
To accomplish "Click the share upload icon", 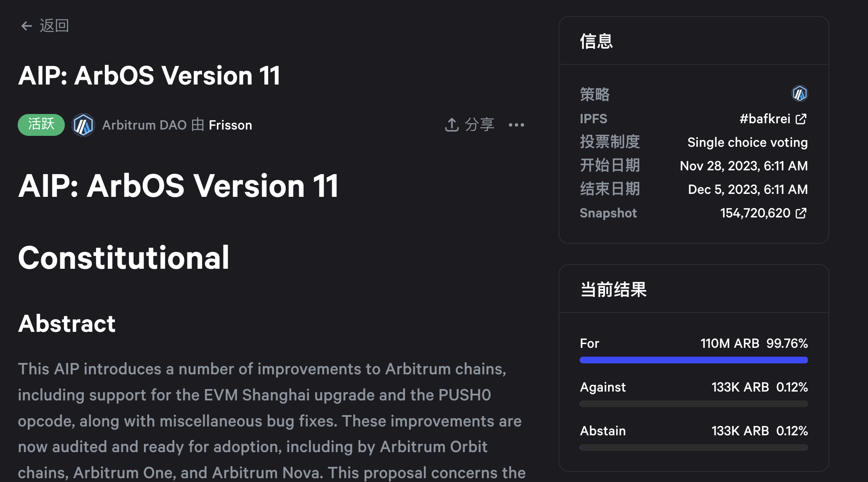I will 452,125.
